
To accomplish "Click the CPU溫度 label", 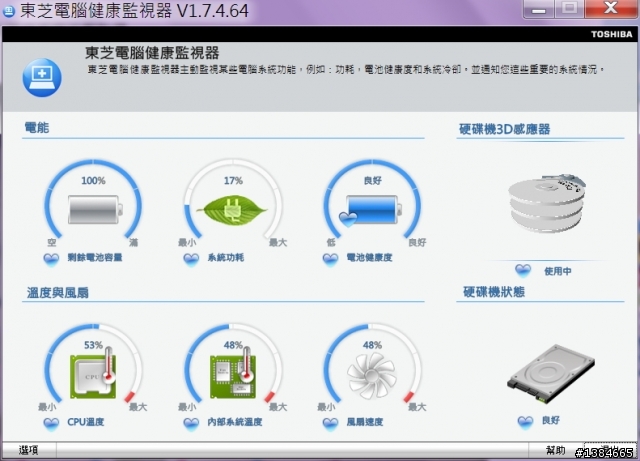I will point(86,422).
